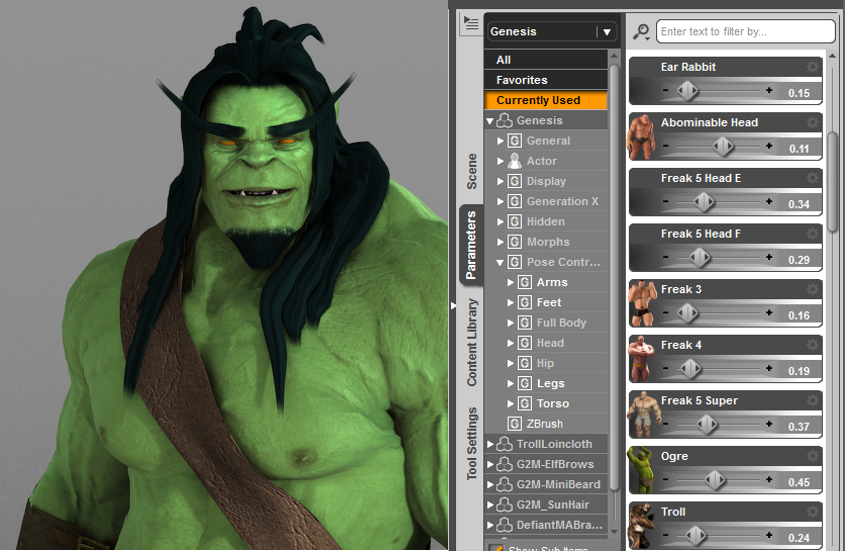
Task: Open settings gear for Freak 4
Action: click(x=812, y=345)
